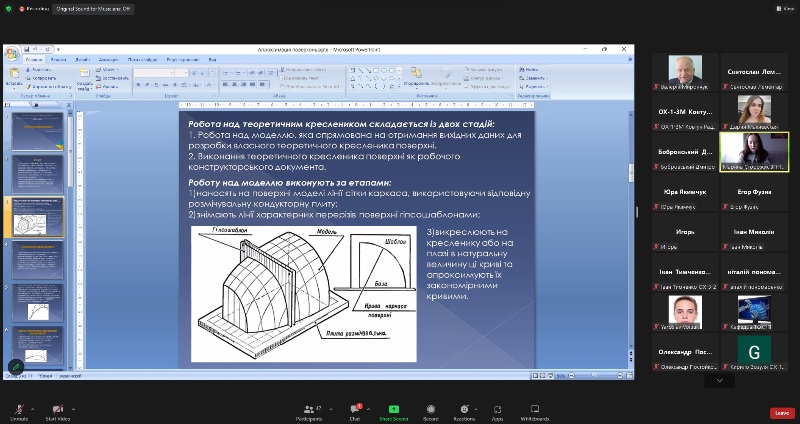800x424 pixels.
Task: Open the View layout options
Action: click(786, 9)
